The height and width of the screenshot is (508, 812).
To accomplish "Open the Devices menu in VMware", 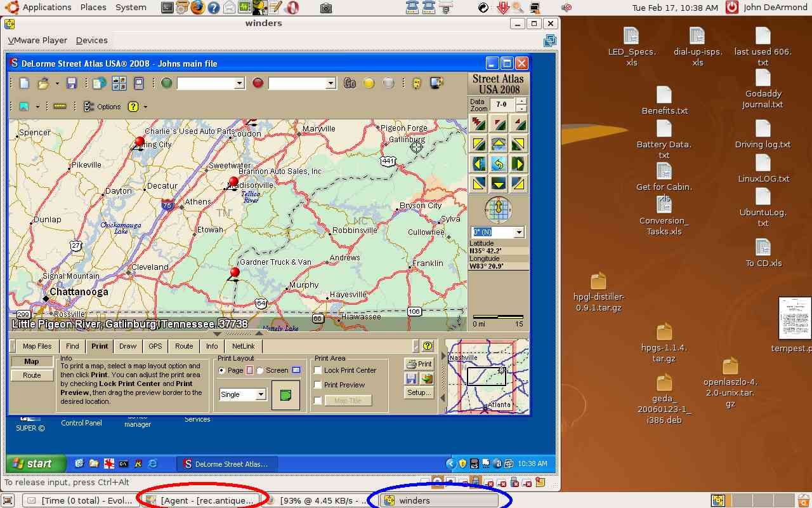I will point(92,40).
